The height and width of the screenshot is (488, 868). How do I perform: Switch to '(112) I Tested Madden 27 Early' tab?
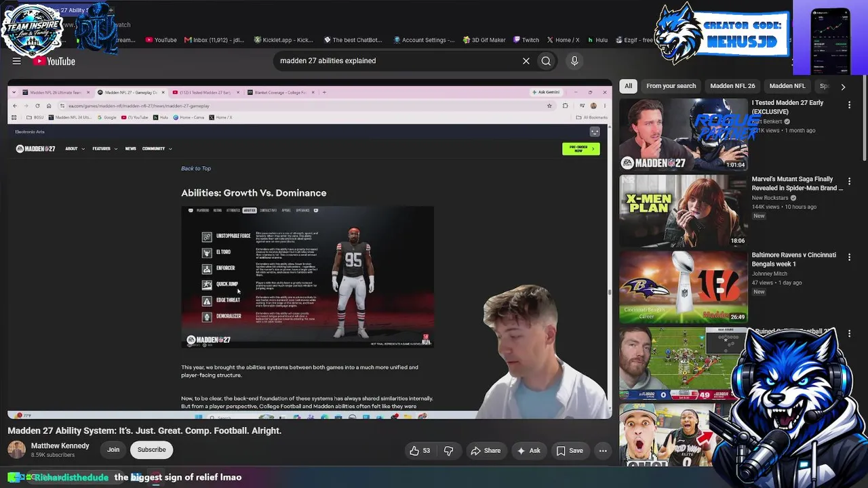point(205,92)
